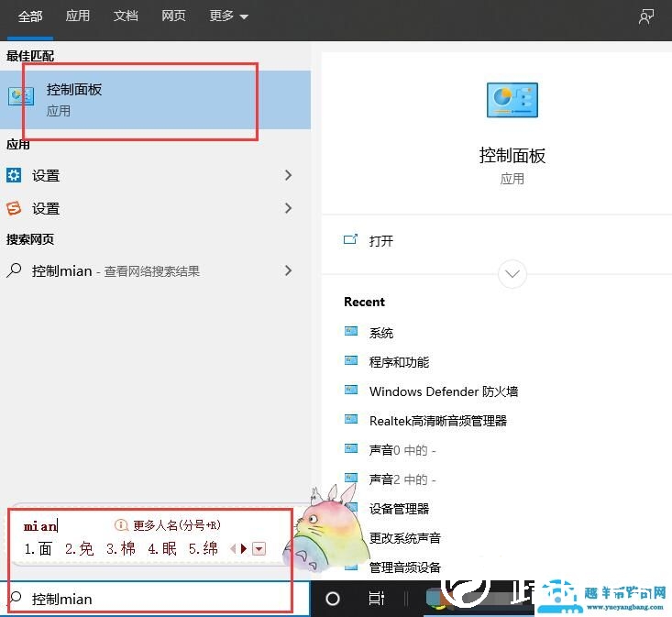Go to previous IME candidate page
The width and height of the screenshot is (672, 617).
coord(233,548)
